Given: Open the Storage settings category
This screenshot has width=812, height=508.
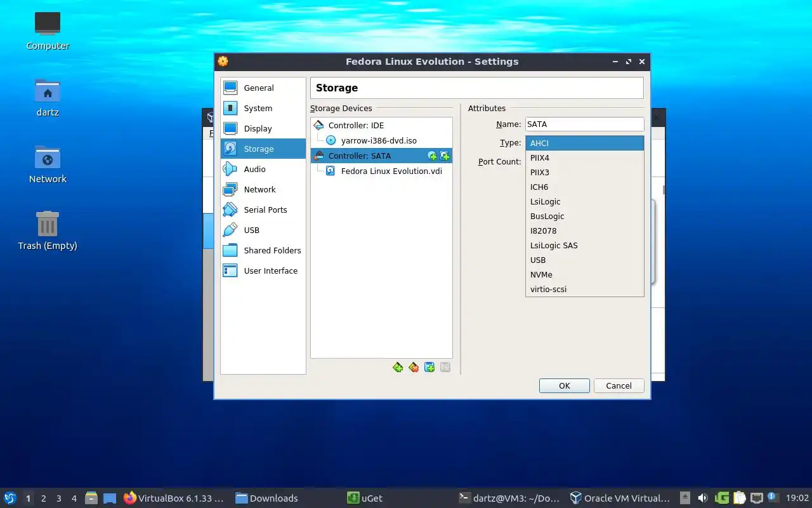Looking at the screenshot, I should point(263,149).
